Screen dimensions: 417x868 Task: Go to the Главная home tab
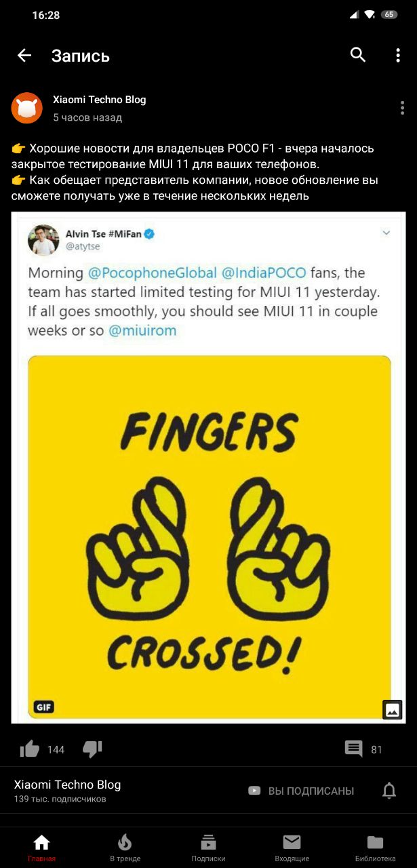click(x=42, y=848)
